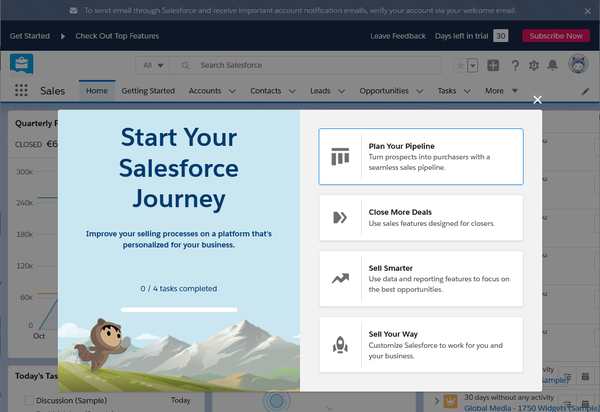Screen dimensions: 600x412
Task: Click the envelope icon in banner
Action: (73, 11)
